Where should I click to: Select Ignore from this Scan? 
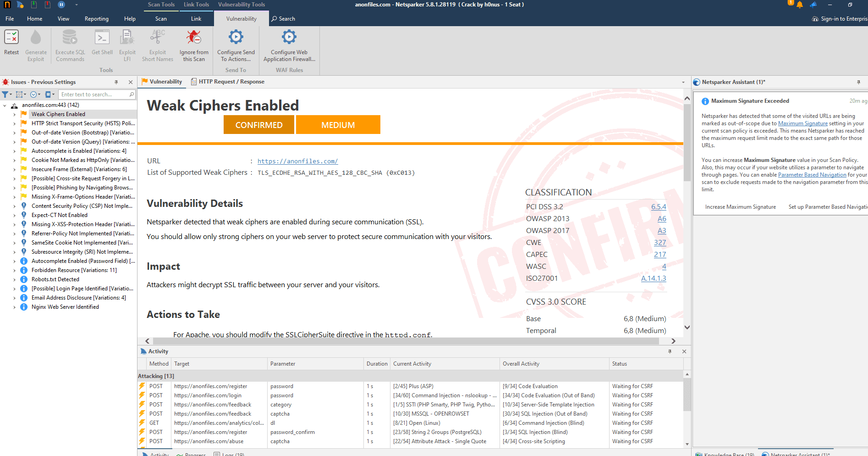point(194,45)
